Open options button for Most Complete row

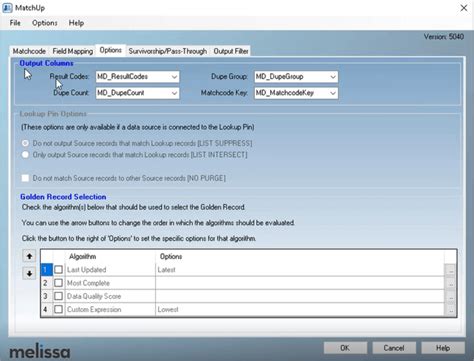tap(450, 283)
